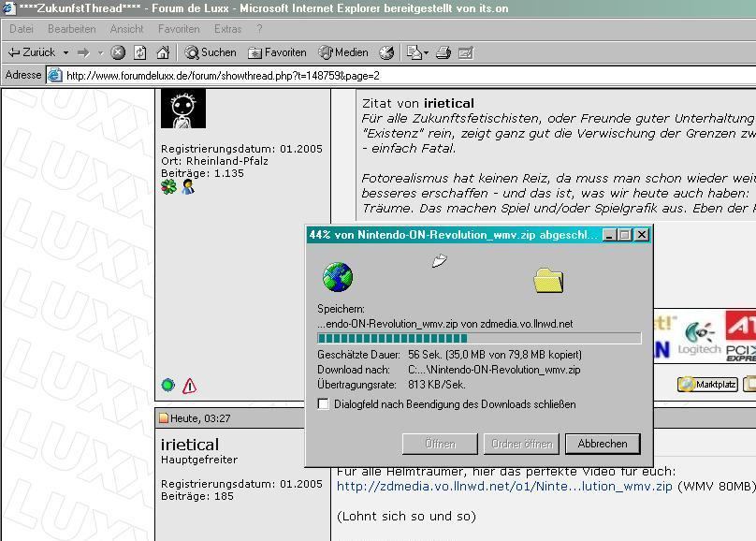
Task: Click the user avatar image
Action: point(183,109)
